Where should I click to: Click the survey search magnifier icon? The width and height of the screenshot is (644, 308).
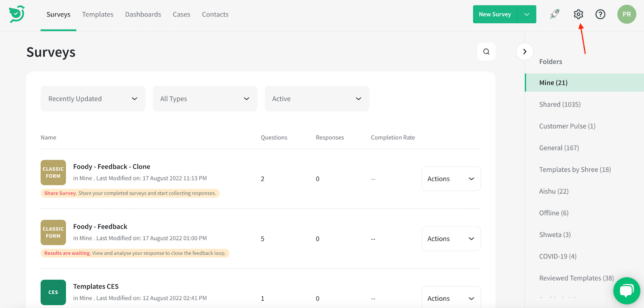click(x=486, y=52)
